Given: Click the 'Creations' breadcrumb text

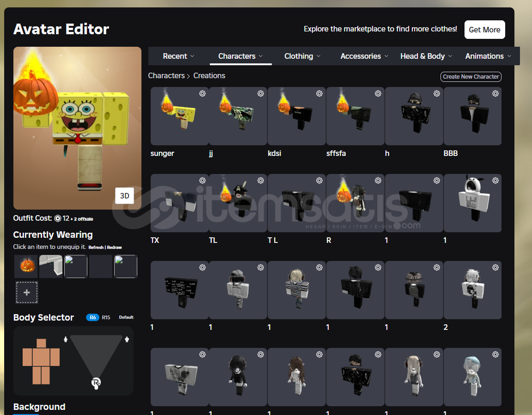Looking at the screenshot, I should (x=209, y=76).
